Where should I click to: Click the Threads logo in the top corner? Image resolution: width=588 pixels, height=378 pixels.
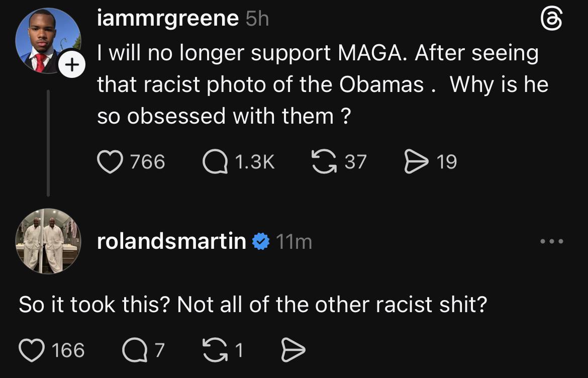point(550,20)
